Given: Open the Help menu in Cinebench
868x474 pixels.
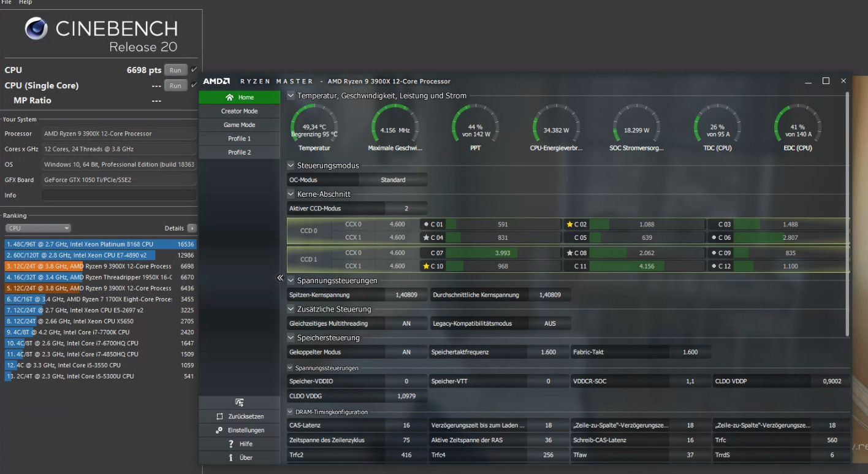Looking at the screenshot, I should [x=25, y=2].
